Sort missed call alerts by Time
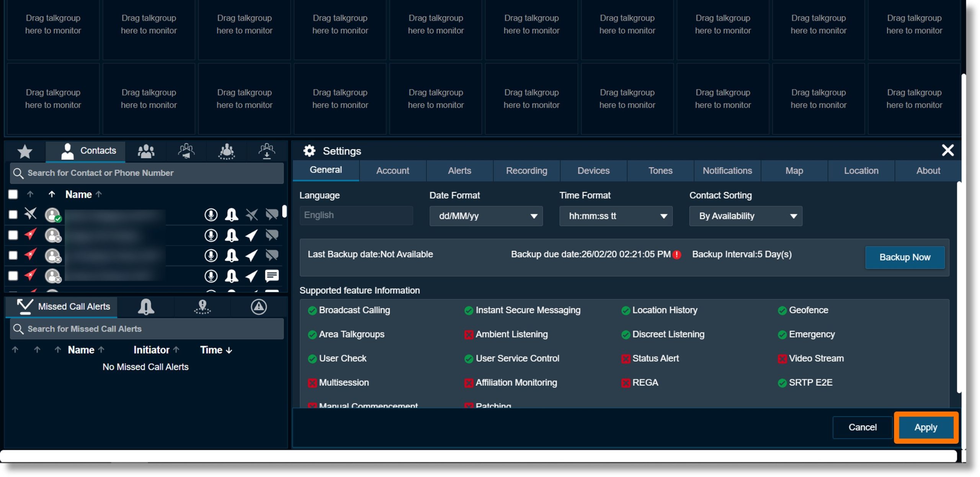The height and width of the screenshot is (477, 980). 216,350
